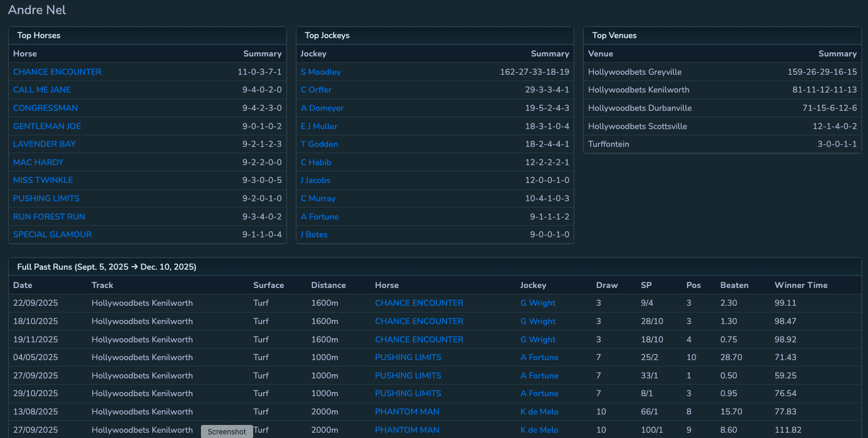Viewport: 868px width, 438px height.
Task: Open jockey C Orffer profile
Action: [316, 90]
